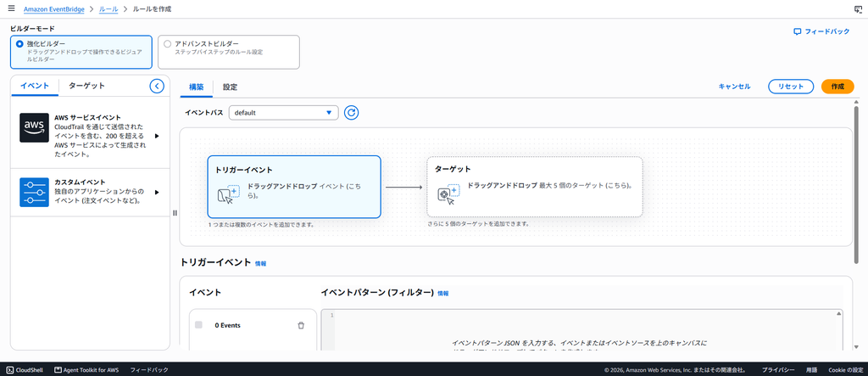
Task: Click the ターゲット canvas card
Action: coord(535,187)
